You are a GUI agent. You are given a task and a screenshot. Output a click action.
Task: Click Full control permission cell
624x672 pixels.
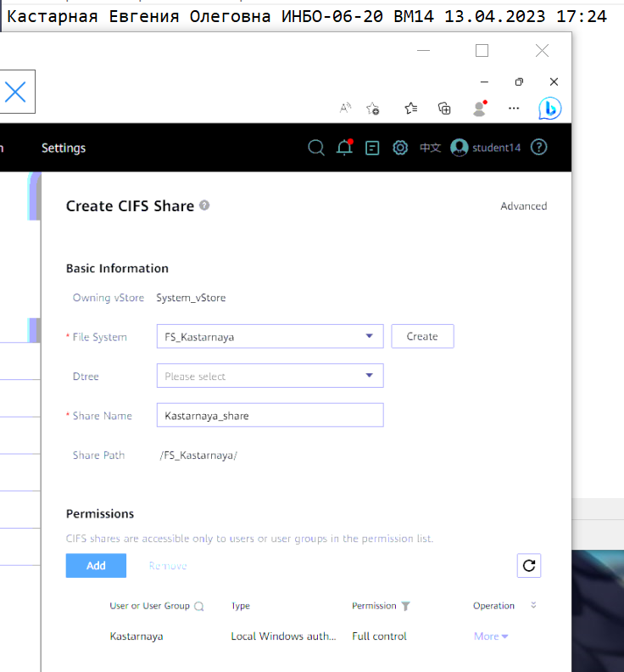coord(379,636)
